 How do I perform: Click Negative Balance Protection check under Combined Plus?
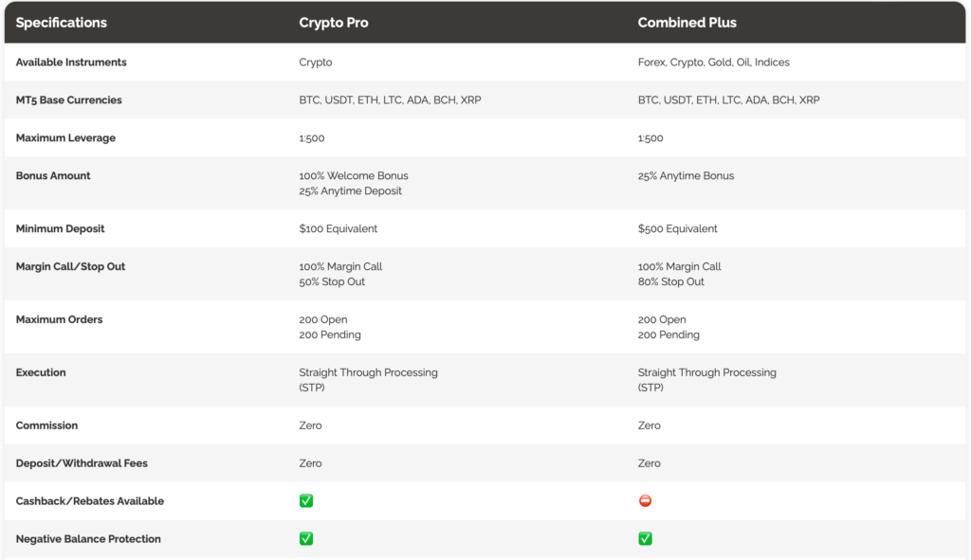[x=645, y=538]
